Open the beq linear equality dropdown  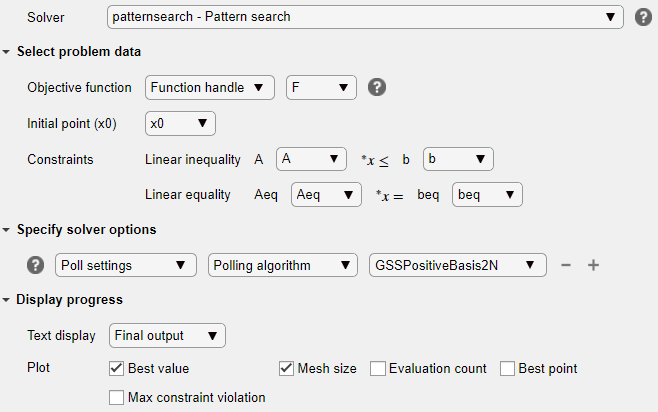click(x=487, y=194)
